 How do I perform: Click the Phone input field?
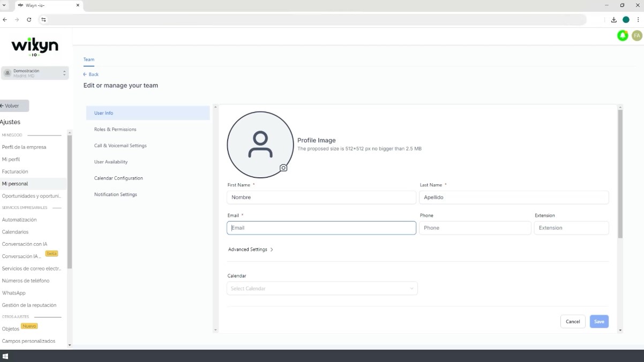(475, 228)
